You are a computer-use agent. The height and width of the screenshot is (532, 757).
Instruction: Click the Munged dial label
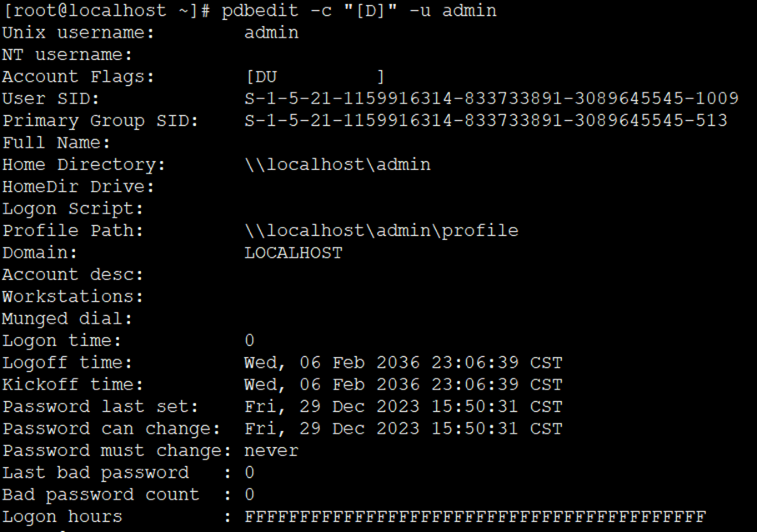[67, 319]
